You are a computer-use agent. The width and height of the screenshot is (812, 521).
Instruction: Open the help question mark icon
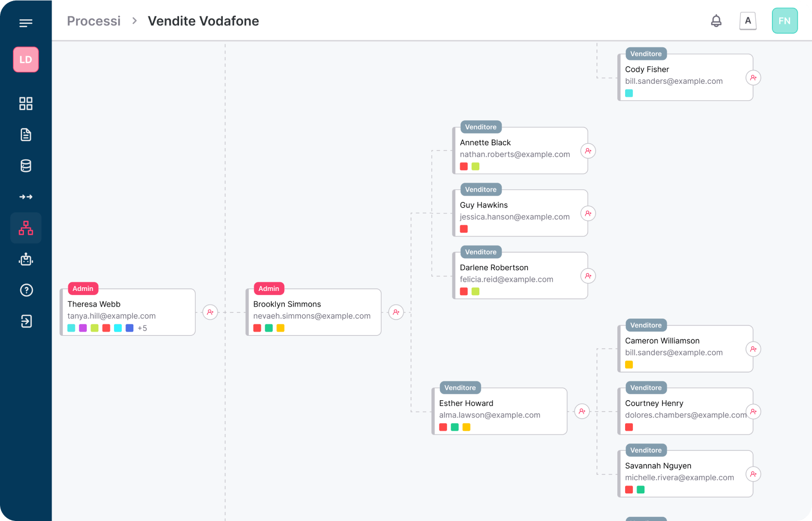tap(26, 290)
